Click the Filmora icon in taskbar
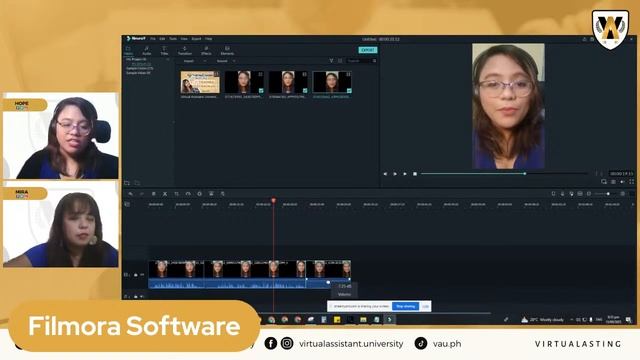Screen dimensions: 640x360 click(389, 320)
